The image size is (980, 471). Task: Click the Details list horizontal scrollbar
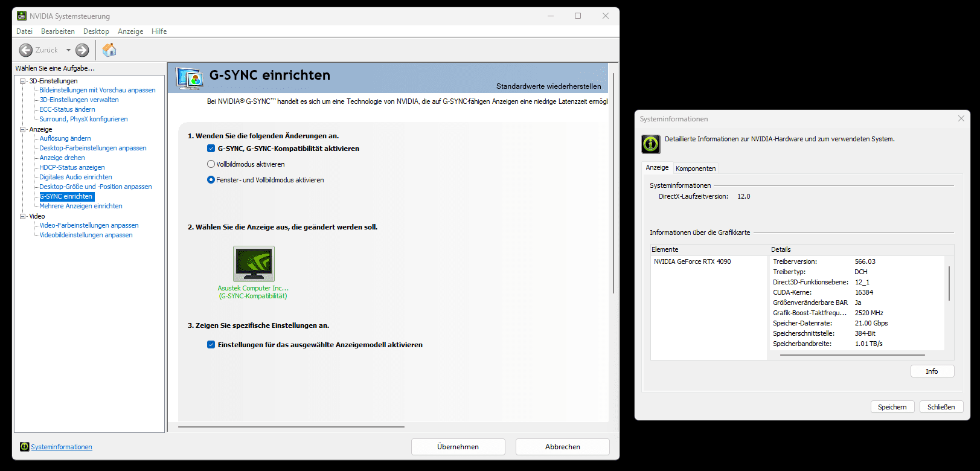[853, 355]
